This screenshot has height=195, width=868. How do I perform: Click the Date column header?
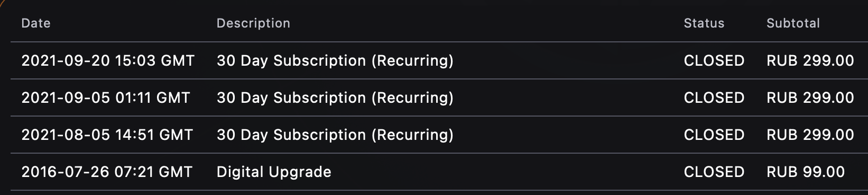pyautogui.click(x=36, y=23)
